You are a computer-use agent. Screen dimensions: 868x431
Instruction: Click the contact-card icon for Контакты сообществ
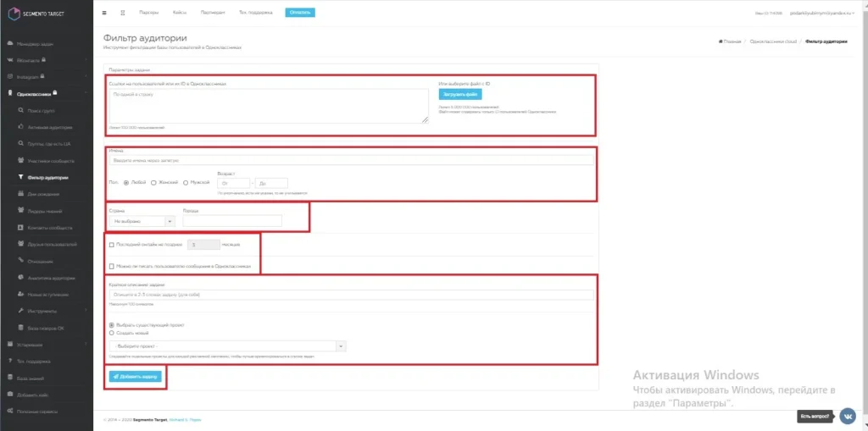[20, 228]
